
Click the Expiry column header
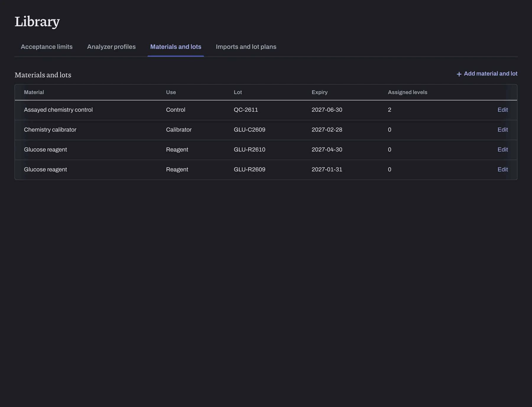pyautogui.click(x=319, y=92)
